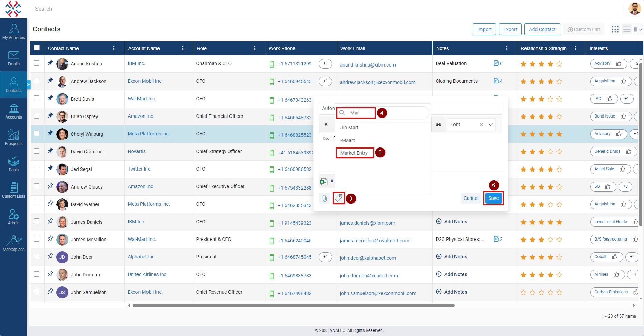Open Notes column menu

[x=507, y=48]
